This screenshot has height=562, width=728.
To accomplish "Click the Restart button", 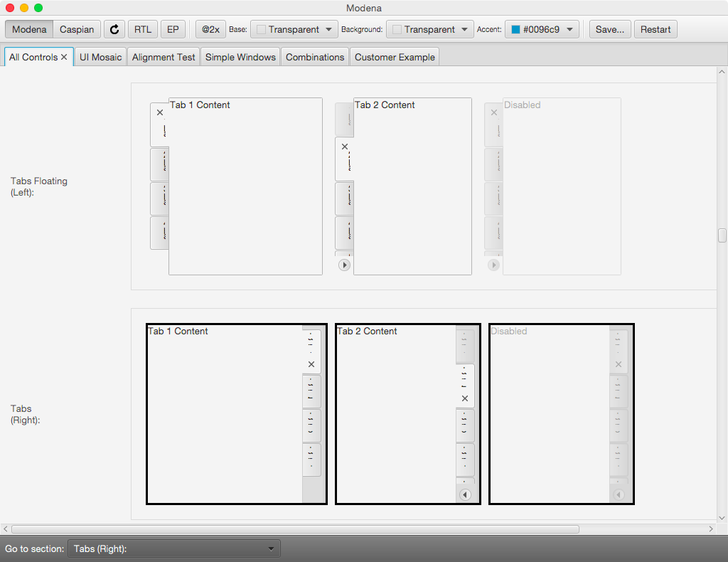I will pos(655,29).
